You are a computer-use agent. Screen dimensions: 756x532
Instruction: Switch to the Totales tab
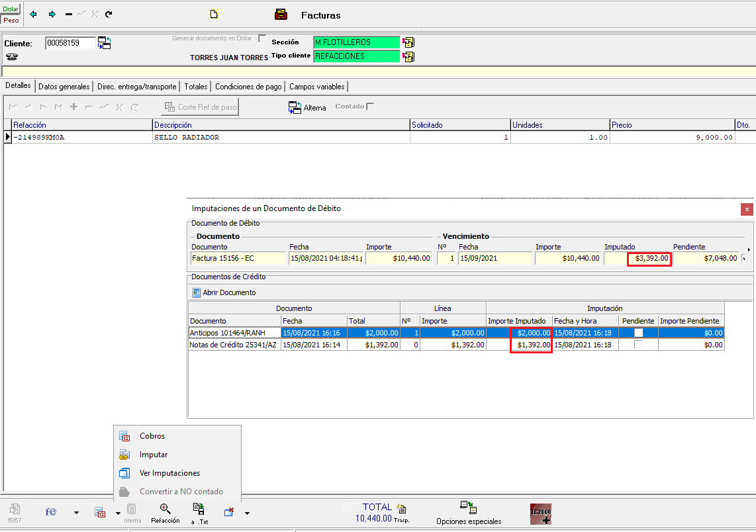[195, 87]
